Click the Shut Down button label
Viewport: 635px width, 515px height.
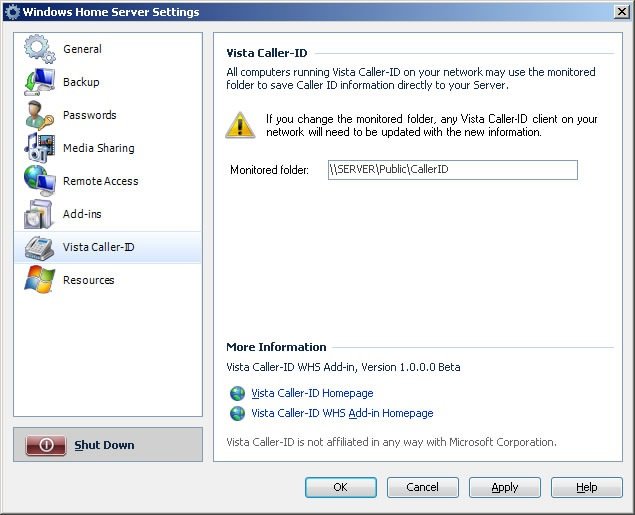pos(104,445)
